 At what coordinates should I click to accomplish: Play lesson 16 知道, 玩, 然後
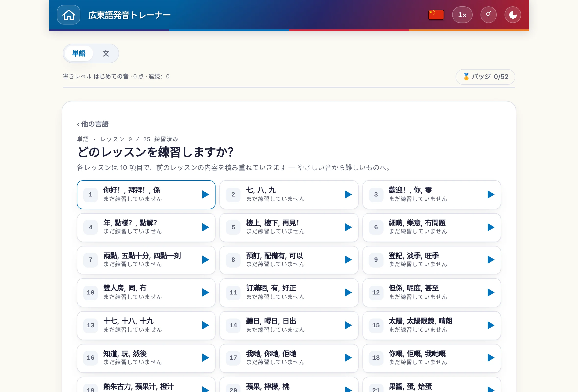pyautogui.click(x=205, y=358)
